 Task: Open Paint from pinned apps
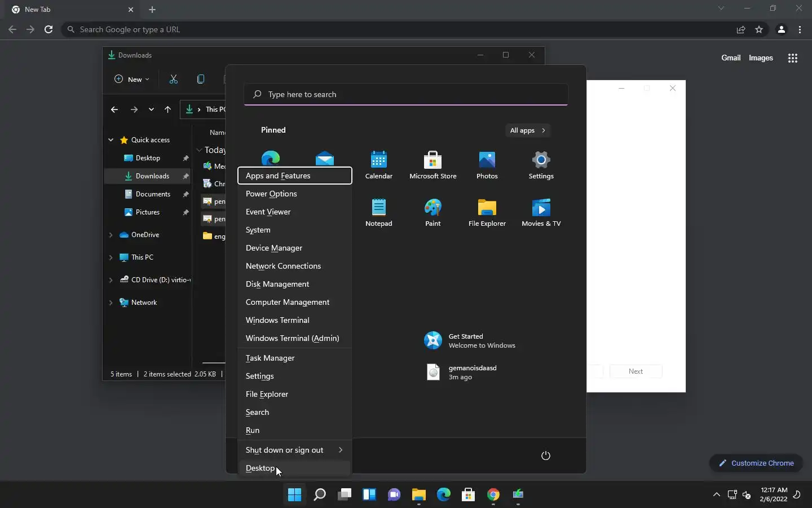(433, 212)
